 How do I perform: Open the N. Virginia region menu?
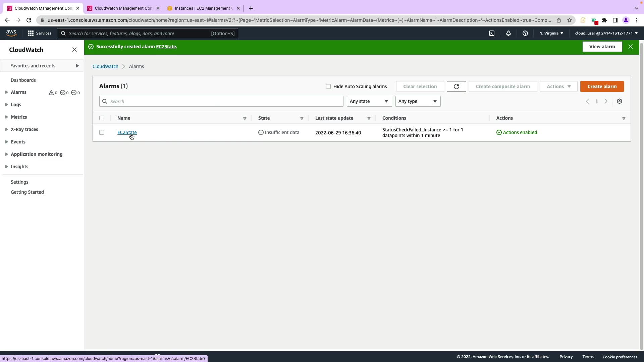click(551, 33)
